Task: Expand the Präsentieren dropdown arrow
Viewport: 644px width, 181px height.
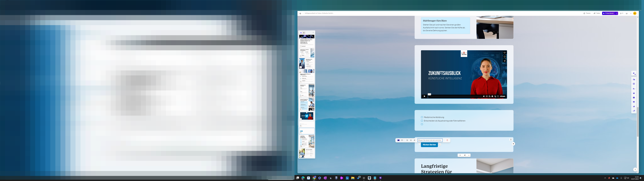Action: [616, 13]
